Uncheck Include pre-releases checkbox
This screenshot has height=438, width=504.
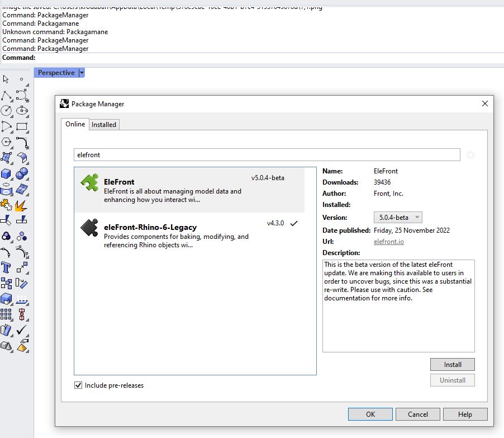pyautogui.click(x=78, y=385)
